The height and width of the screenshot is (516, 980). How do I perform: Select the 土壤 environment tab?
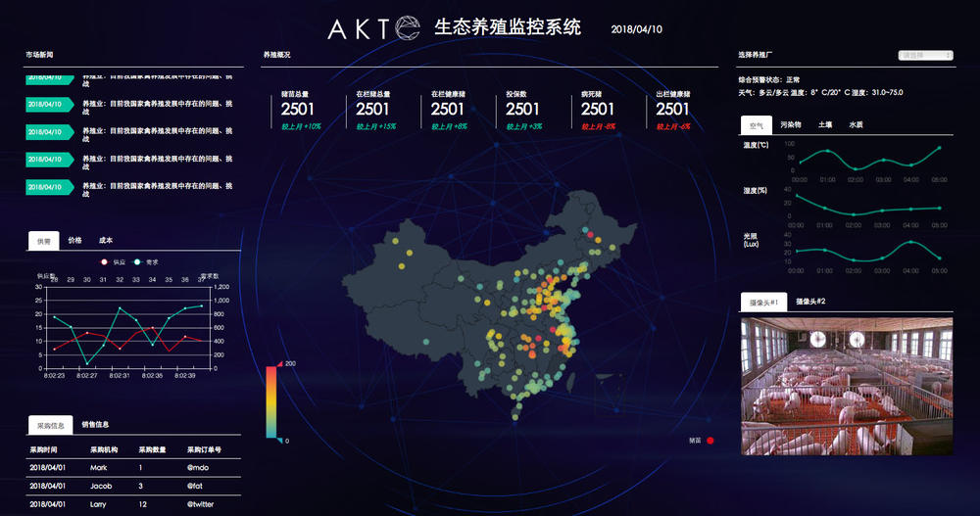click(x=825, y=124)
